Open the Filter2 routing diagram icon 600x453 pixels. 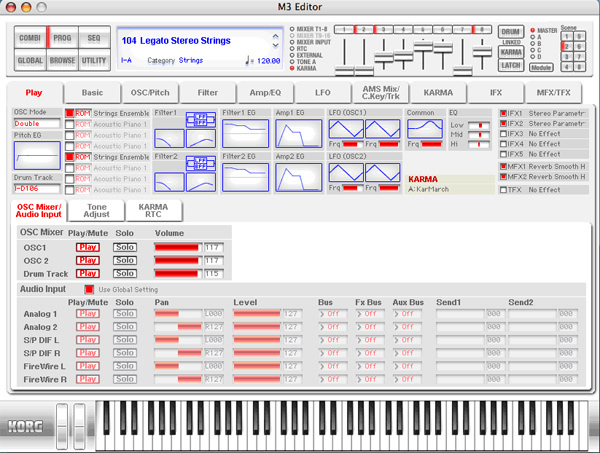point(201,163)
